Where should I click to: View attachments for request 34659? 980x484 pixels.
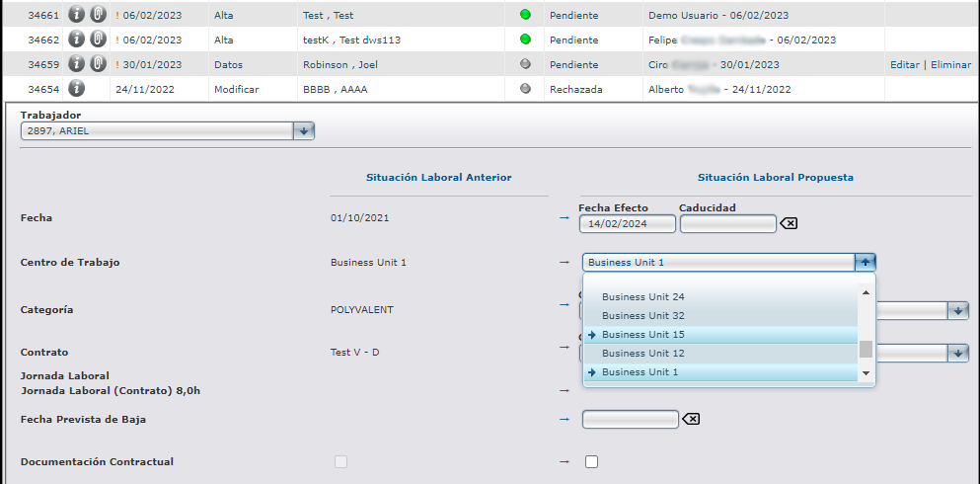[97, 64]
